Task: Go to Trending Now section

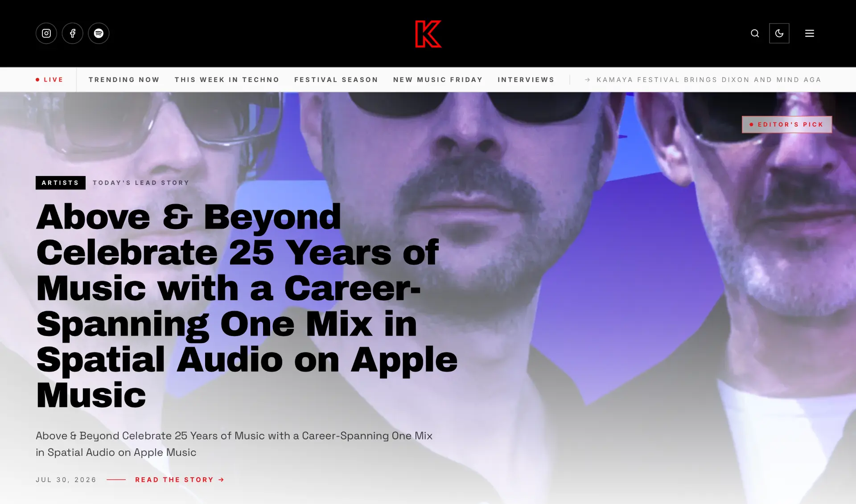Action: (x=124, y=80)
